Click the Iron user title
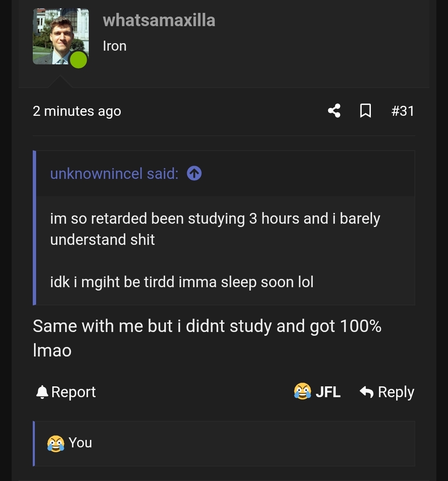Image resolution: width=448 pixels, height=481 pixels. (x=114, y=46)
